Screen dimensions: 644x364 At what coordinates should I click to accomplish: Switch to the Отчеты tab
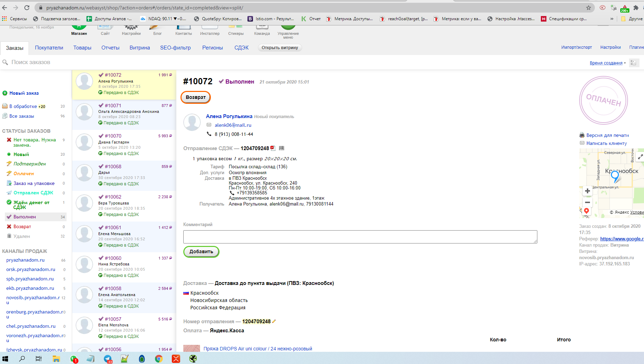(110, 48)
